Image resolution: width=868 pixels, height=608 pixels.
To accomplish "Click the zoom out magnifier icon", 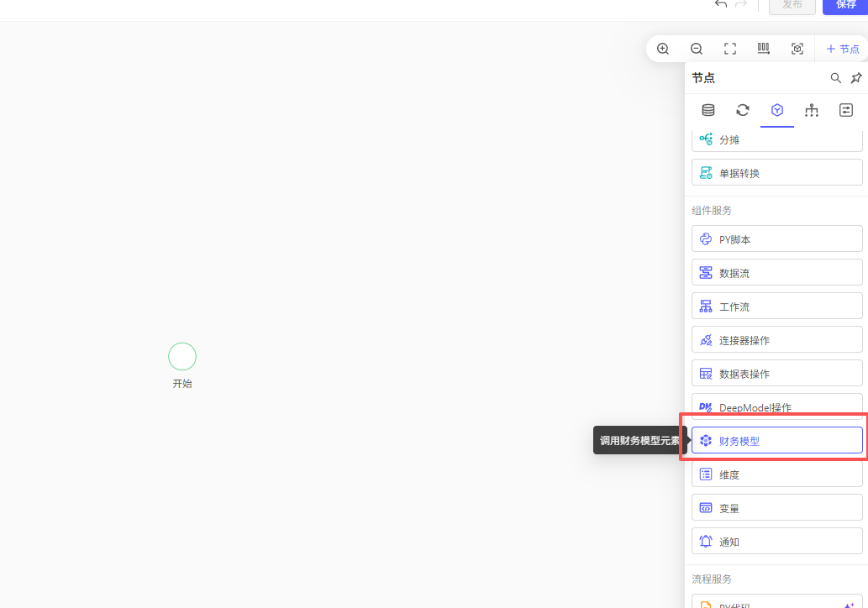I will click(x=697, y=49).
